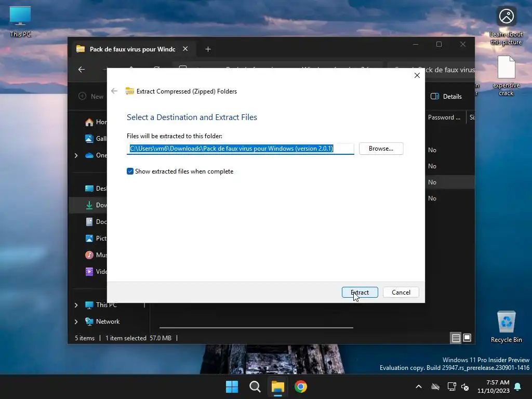Viewport: 532px width, 399px height.
Task: Show hidden system tray icons
Action: [x=419, y=387]
